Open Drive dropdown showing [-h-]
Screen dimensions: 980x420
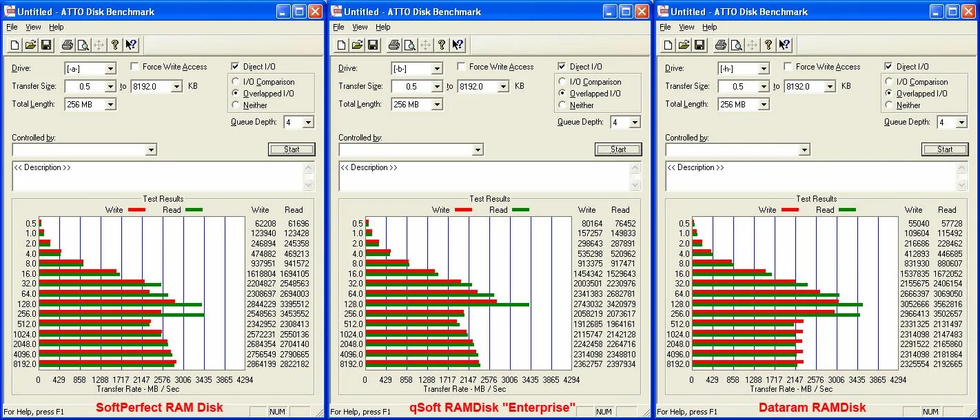coord(764,69)
